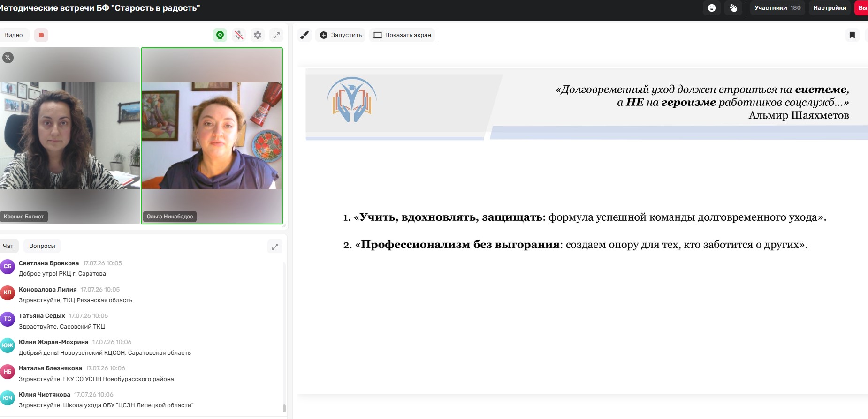Switch to the Вопросы tab
Screen dimensions: 868x419
tap(42, 246)
